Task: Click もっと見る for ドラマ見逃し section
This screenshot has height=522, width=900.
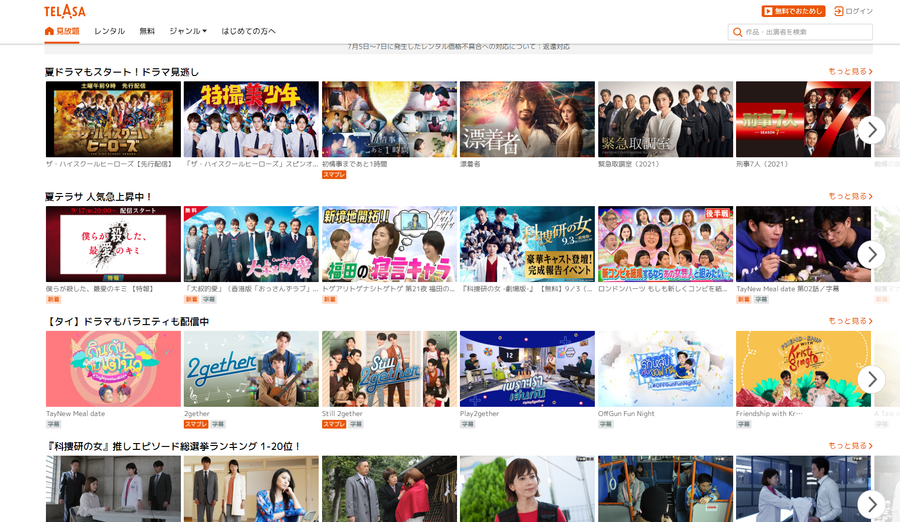Action: 851,71
